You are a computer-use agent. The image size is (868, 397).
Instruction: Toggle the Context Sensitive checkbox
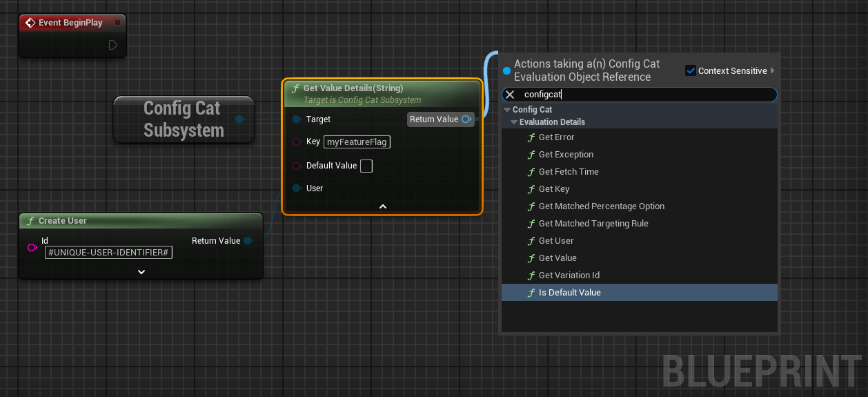click(x=691, y=70)
